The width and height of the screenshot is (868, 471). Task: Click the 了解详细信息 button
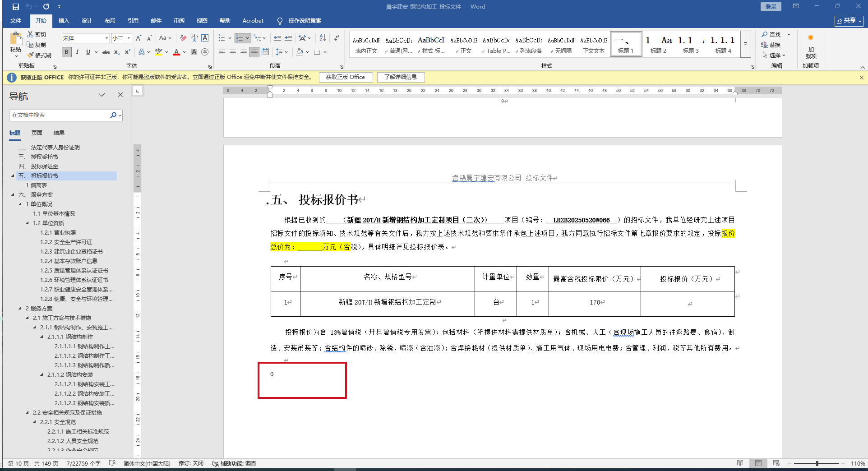point(401,77)
